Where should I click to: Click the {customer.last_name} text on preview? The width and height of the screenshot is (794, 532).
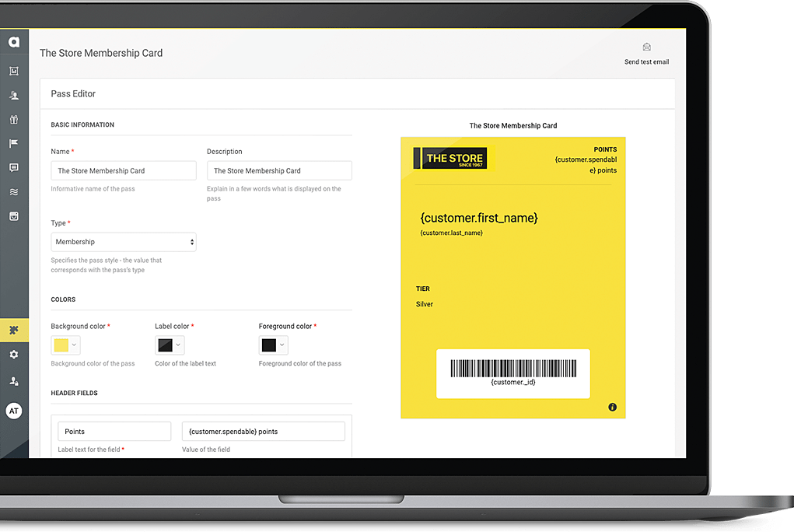[x=452, y=233]
